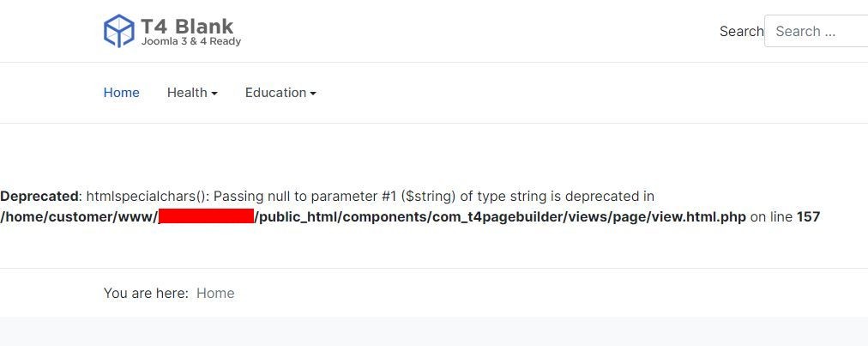Go to the Home menu item
This screenshot has height=346, width=868.
[x=121, y=93]
